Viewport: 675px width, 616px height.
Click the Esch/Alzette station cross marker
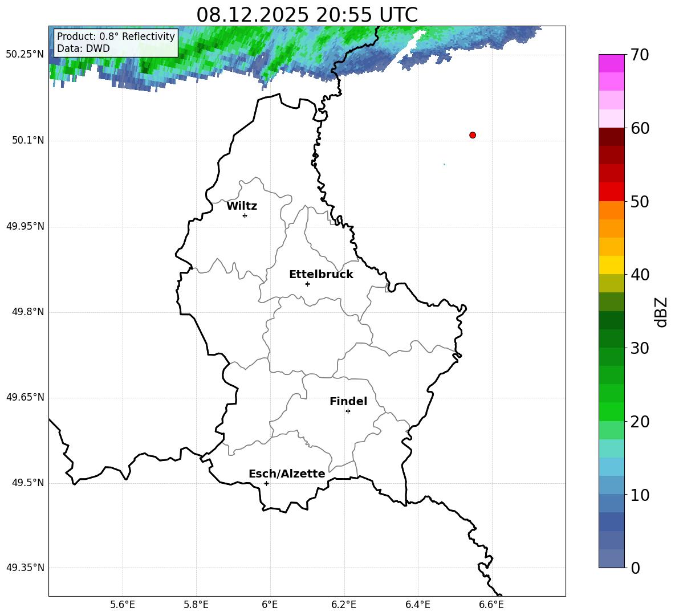coord(266,483)
